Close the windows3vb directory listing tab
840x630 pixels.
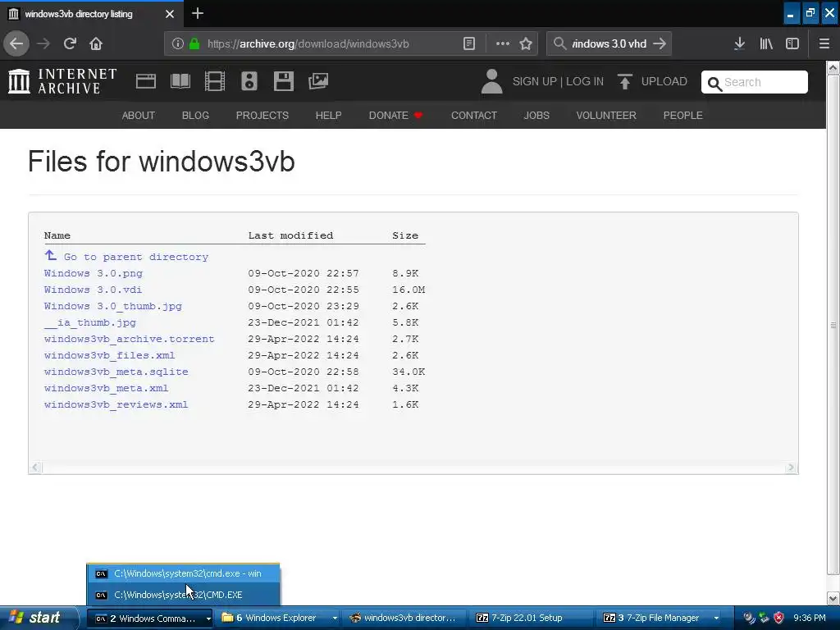[x=170, y=14]
